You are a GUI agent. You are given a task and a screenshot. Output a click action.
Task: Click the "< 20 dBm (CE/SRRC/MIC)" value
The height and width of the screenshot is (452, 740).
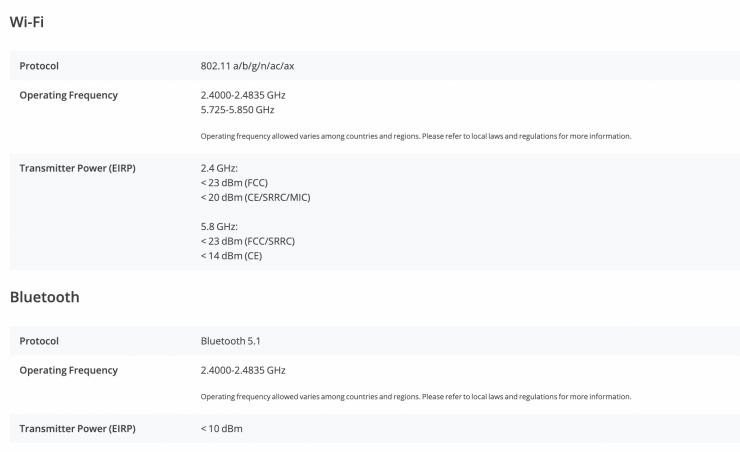[255, 197]
